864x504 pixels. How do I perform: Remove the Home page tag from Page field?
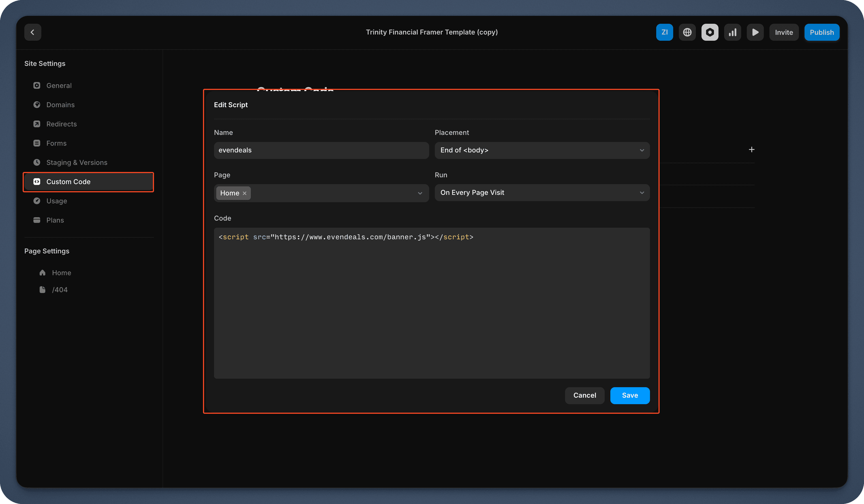[245, 193]
